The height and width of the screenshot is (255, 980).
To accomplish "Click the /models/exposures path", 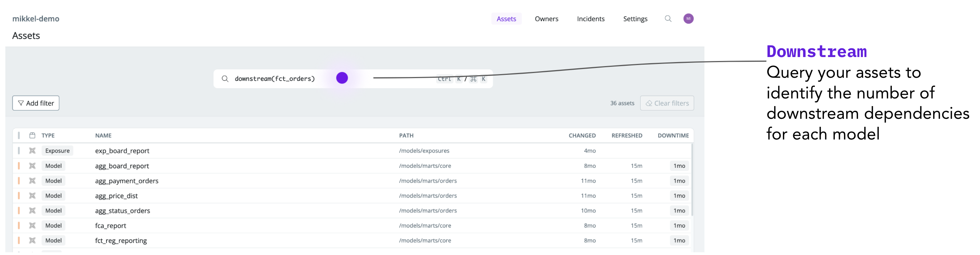I will [x=424, y=151].
